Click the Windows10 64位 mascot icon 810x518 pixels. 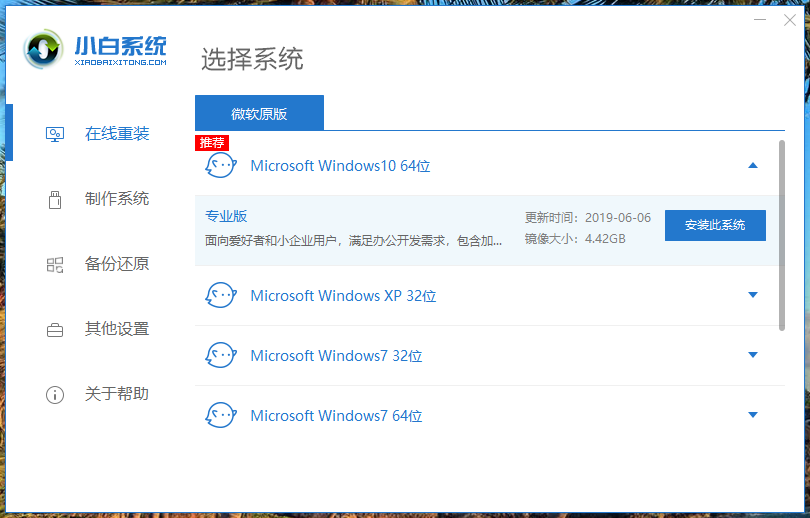220,165
